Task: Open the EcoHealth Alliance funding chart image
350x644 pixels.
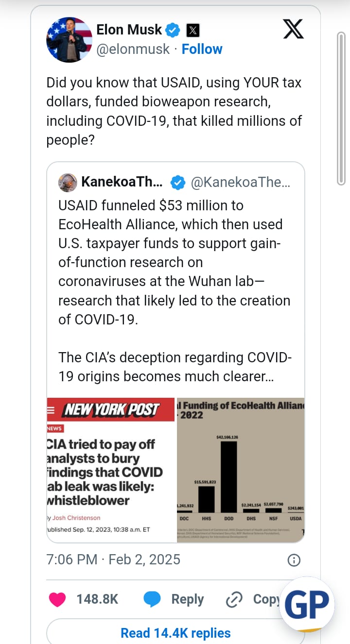Action: pyautogui.click(x=241, y=470)
